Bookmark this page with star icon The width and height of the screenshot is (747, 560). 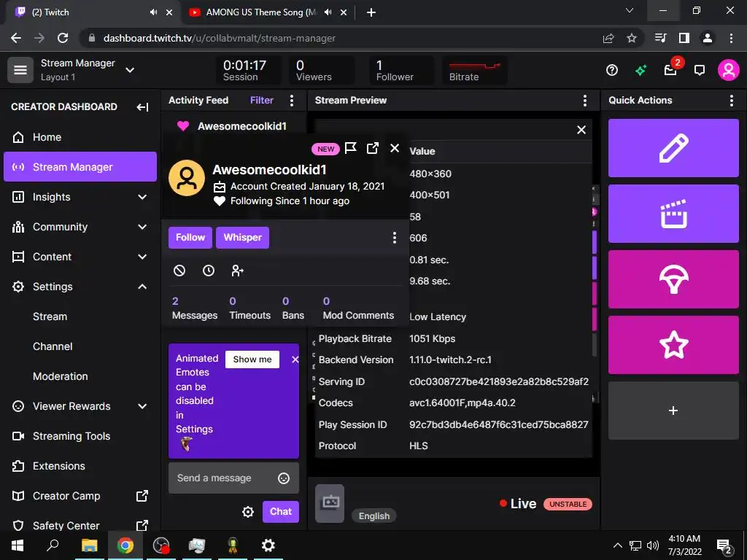click(632, 38)
